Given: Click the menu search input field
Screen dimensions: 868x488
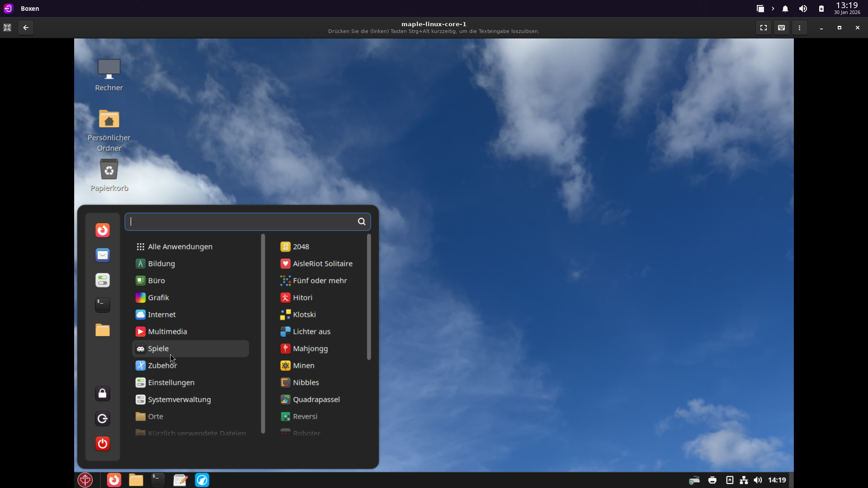Looking at the screenshot, I should point(242,221).
